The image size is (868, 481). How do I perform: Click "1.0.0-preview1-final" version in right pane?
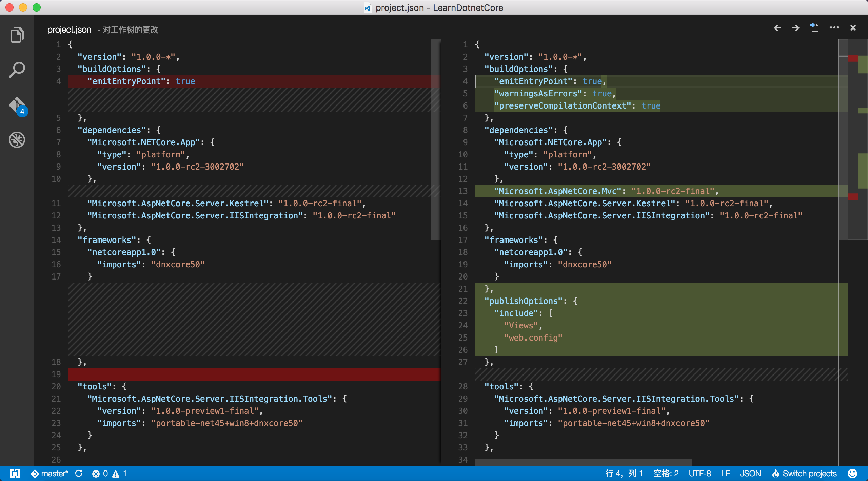pyautogui.click(x=612, y=411)
